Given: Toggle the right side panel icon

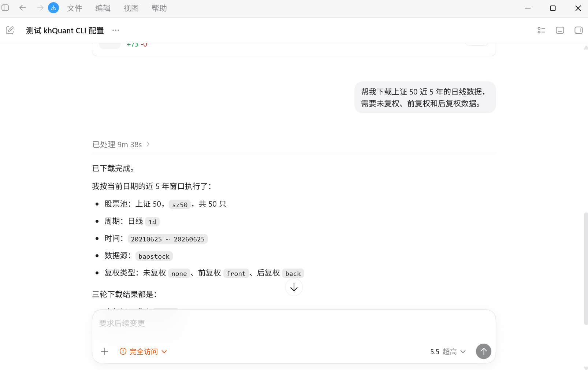Looking at the screenshot, I should pyautogui.click(x=578, y=30).
